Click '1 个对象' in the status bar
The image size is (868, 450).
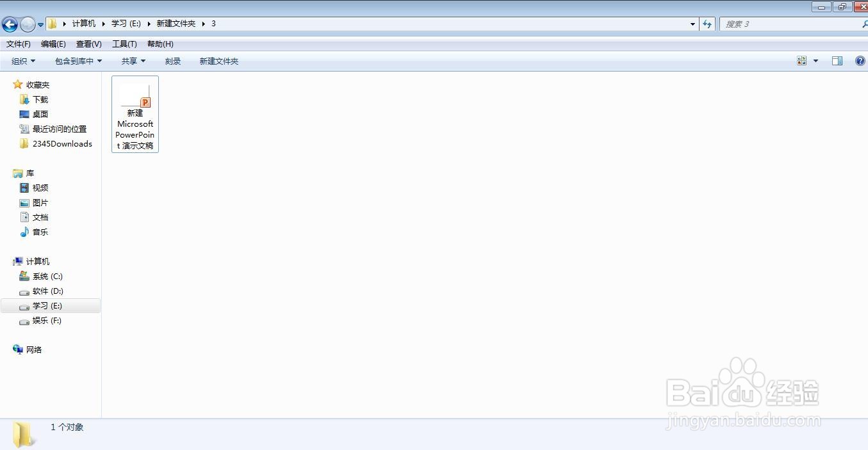pos(67,427)
